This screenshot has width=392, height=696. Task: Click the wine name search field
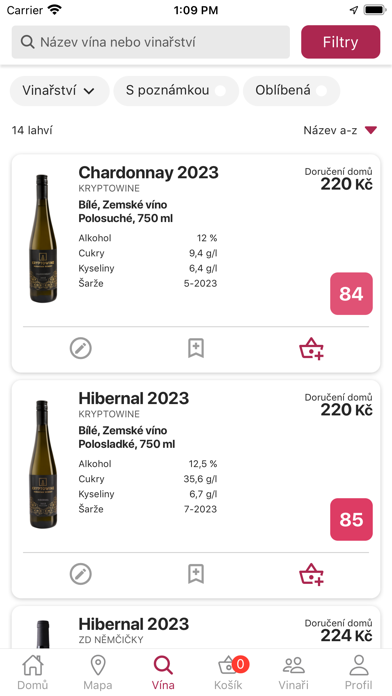151,42
